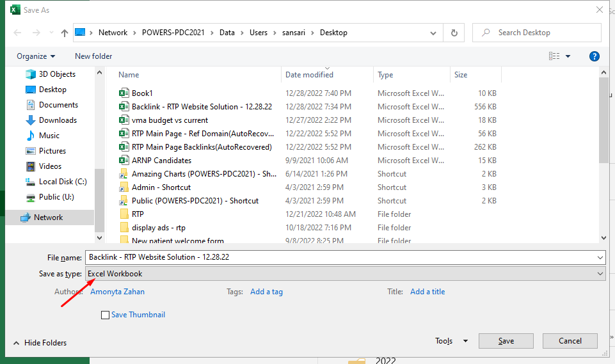Click the Forward navigation arrow
Screen dimensions: 615x364
click(36, 33)
